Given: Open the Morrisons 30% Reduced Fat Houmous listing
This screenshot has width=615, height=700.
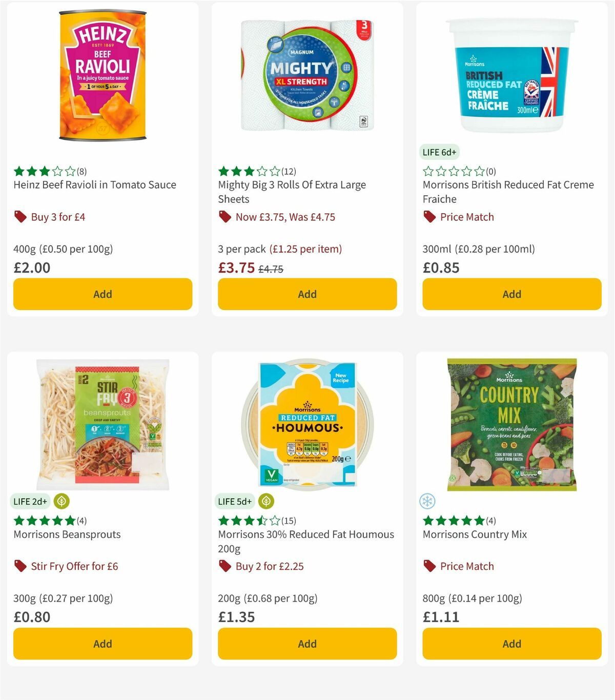Looking at the screenshot, I should tap(305, 541).
